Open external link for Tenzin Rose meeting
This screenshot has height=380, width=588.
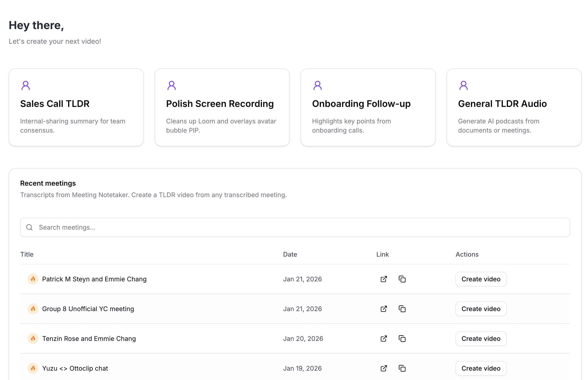[x=384, y=339]
